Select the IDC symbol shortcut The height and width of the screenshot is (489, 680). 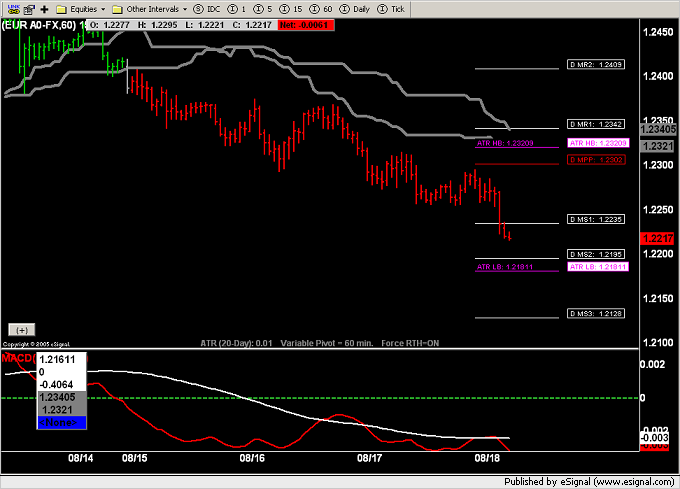click(207, 9)
